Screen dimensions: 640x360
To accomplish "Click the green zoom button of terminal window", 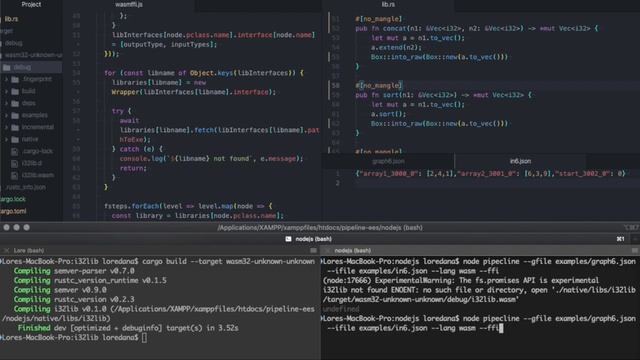I will (27, 227).
